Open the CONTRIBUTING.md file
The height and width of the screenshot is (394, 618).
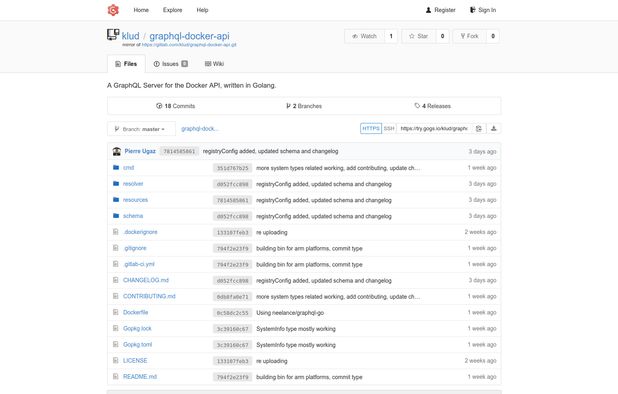click(x=149, y=296)
